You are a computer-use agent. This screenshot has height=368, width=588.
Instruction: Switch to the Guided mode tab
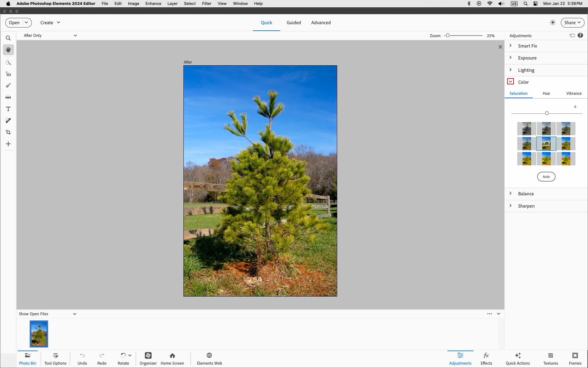pos(293,23)
